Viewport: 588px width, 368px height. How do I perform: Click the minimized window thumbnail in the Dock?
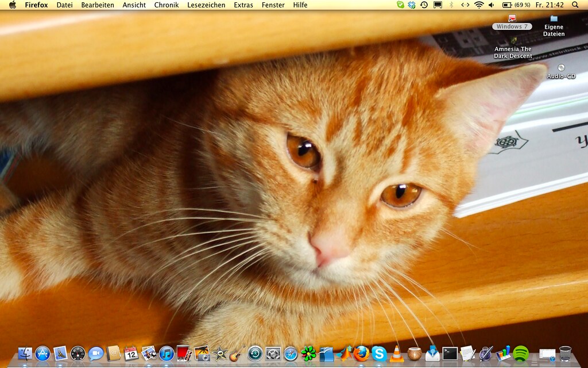pos(547,354)
